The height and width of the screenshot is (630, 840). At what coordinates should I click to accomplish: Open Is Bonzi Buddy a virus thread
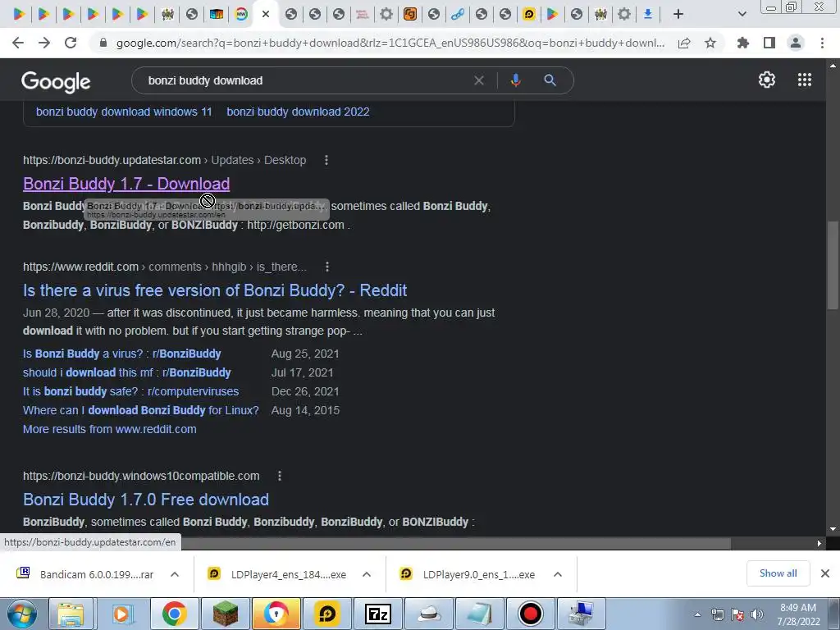(121, 354)
